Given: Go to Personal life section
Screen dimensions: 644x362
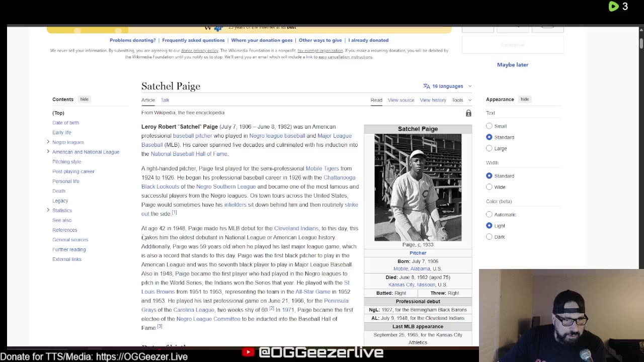Looking at the screenshot, I should pyautogui.click(x=66, y=181).
